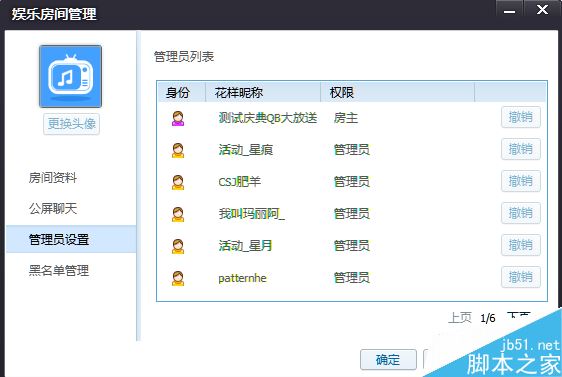
Task: Click the 身份 column header
Action: tap(181, 92)
